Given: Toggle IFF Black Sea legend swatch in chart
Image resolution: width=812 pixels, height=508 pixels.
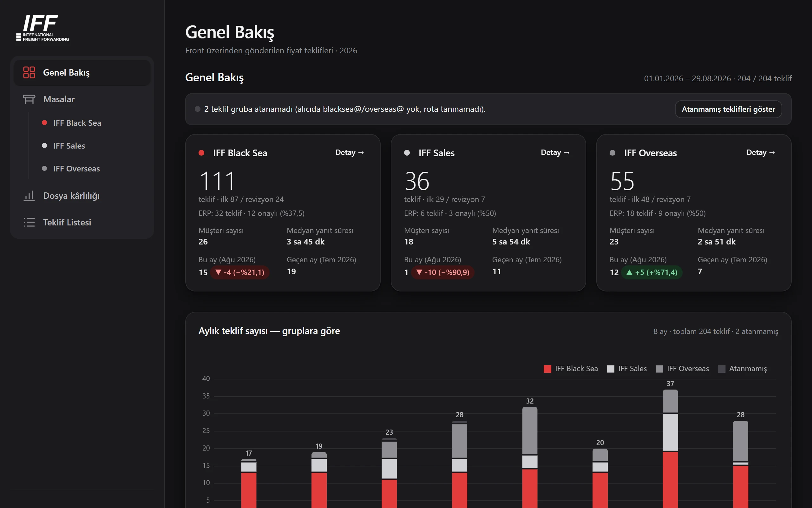Looking at the screenshot, I should pyautogui.click(x=547, y=369).
